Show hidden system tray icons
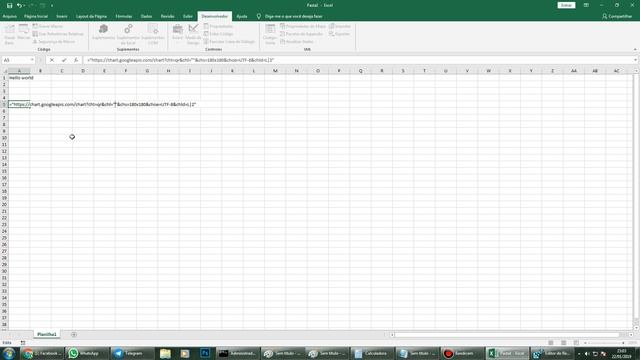This screenshot has height=360, width=640. [579, 353]
